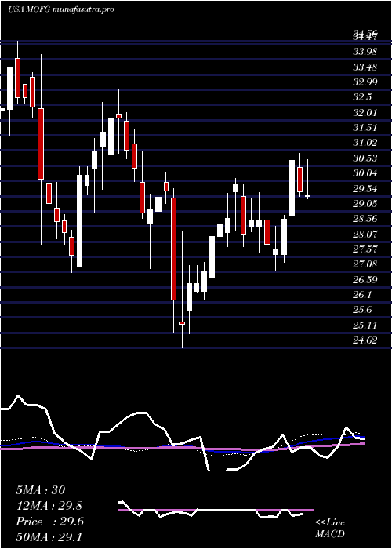392x549 pixels.
Task: Click the 27.57 price axis label
Action: [x=365, y=249]
